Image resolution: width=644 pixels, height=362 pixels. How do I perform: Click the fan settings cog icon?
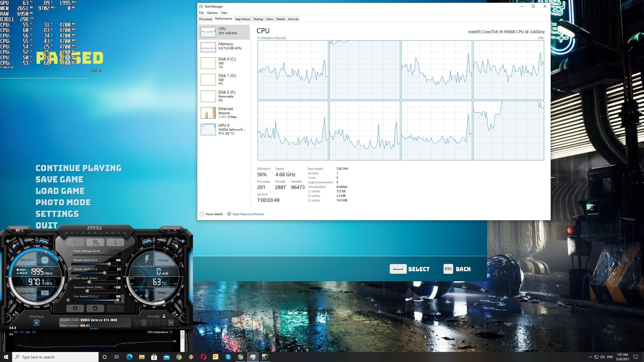pos(68,300)
